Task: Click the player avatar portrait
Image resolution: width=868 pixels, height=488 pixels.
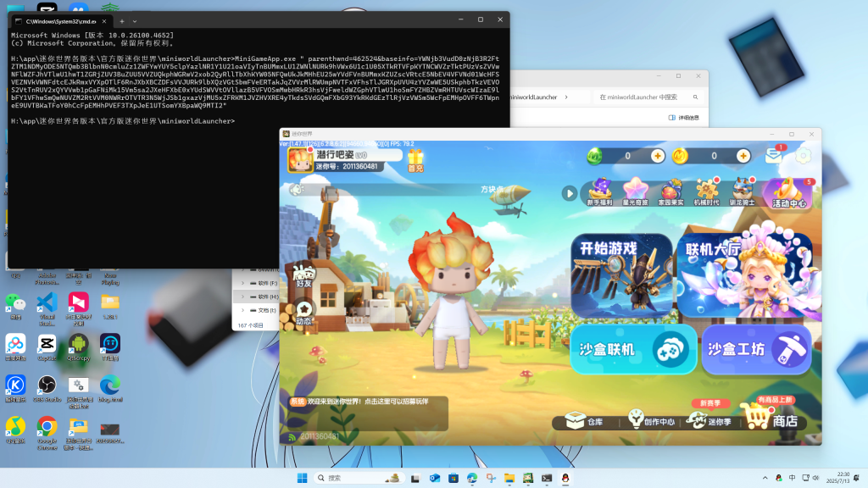Action: tap(300, 160)
